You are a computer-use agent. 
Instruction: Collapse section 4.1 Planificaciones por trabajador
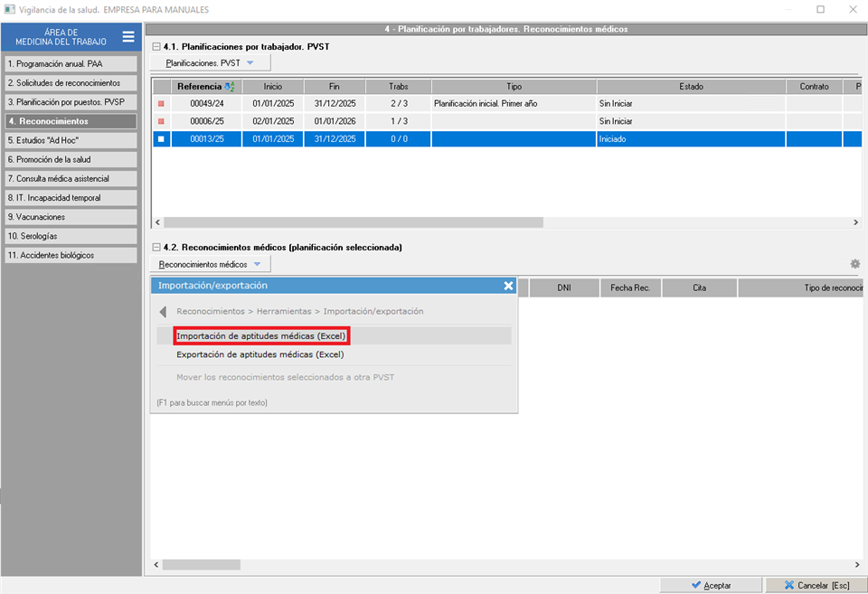click(x=156, y=47)
